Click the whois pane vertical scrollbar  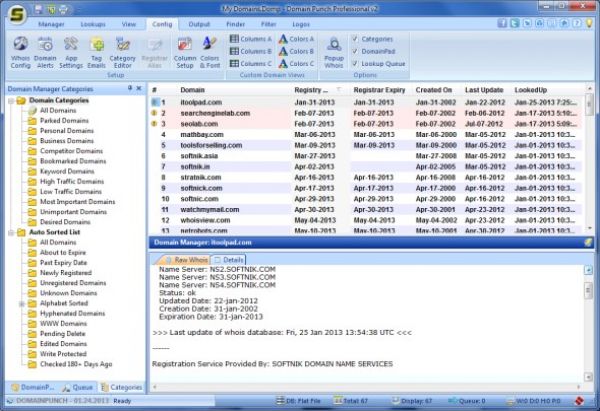click(589, 323)
